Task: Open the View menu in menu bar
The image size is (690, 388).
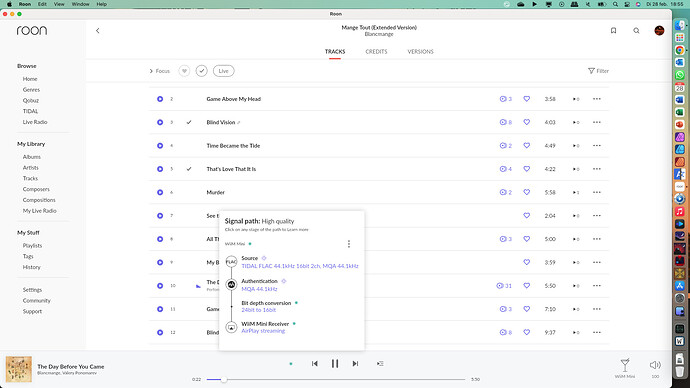Action: click(59, 4)
